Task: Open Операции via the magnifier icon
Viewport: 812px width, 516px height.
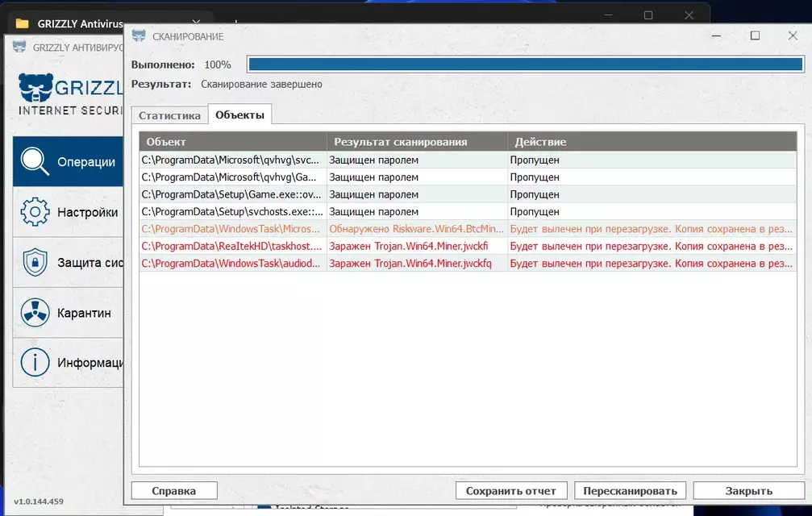Action: point(35,161)
